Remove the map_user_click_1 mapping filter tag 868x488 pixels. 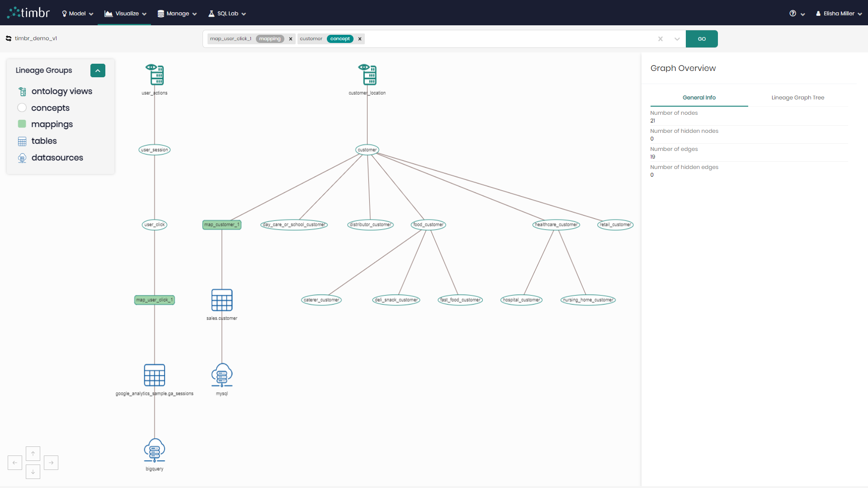pos(291,39)
